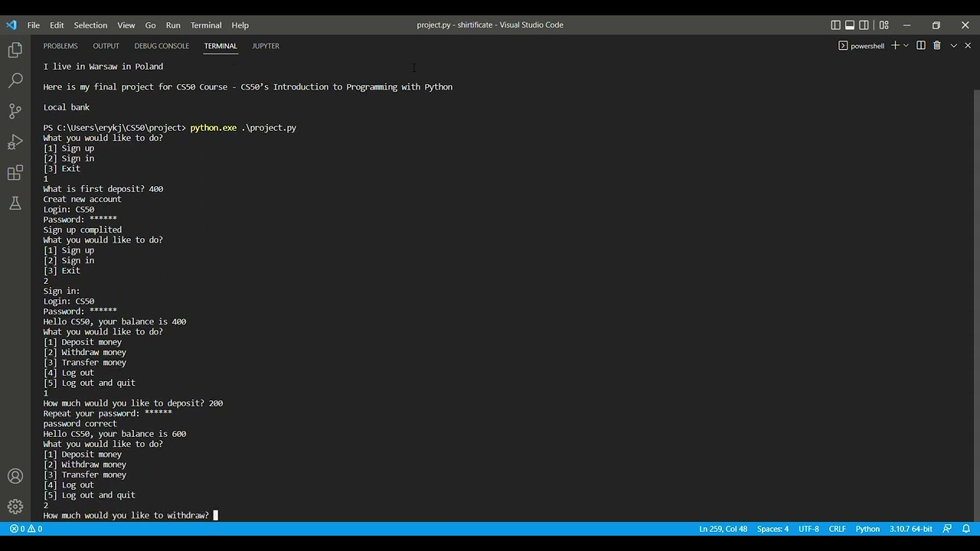Viewport: 980px width, 551px height.
Task: Select the powershell terminal label
Action: (861, 46)
